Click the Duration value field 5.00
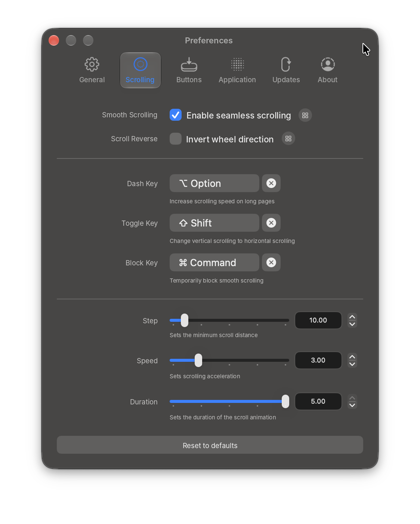Screen dimensions: 420x524 (x=318, y=401)
